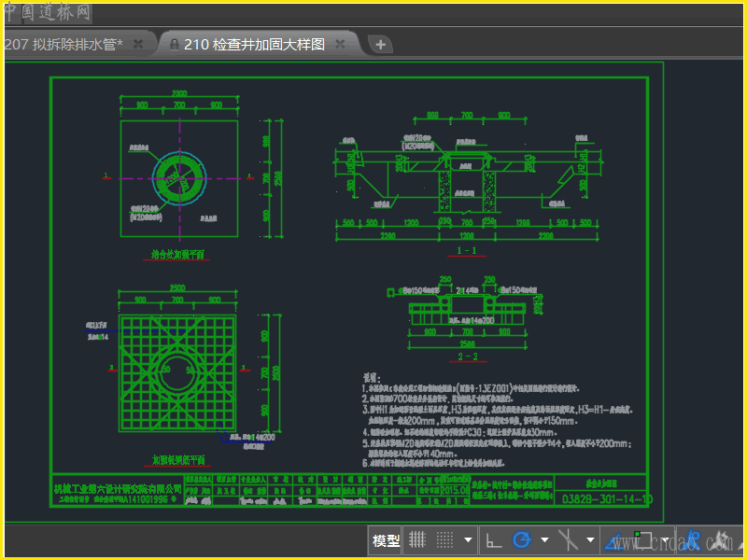Toggle annotation visibility icon
This screenshot has width=747, height=560.
692,540
